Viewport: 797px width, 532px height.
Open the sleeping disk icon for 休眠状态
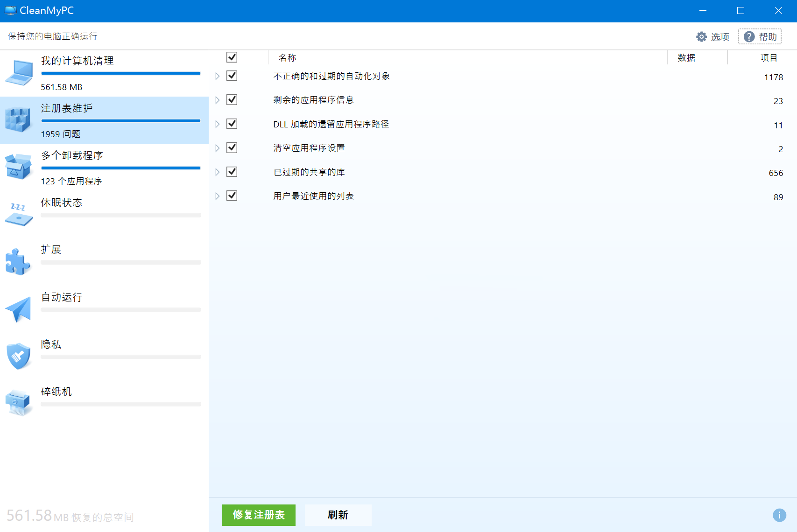point(19,214)
